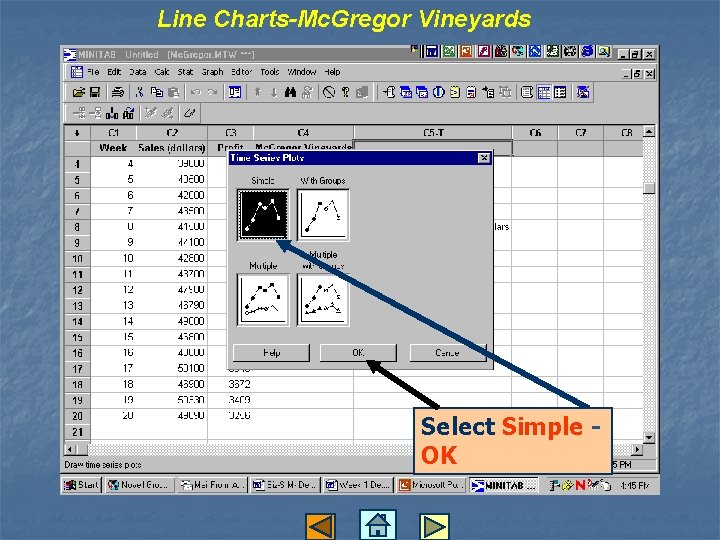This screenshot has height=540, width=720.
Task: Open the Editor menu
Action: coord(242,72)
